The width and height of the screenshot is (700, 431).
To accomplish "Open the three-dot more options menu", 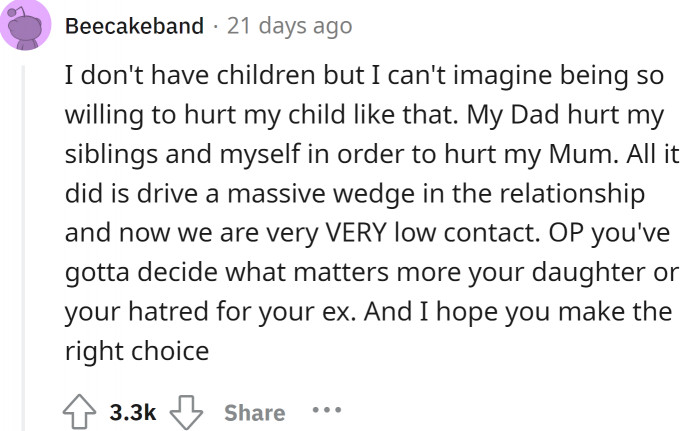I will pyautogui.click(x=327, y=410).
